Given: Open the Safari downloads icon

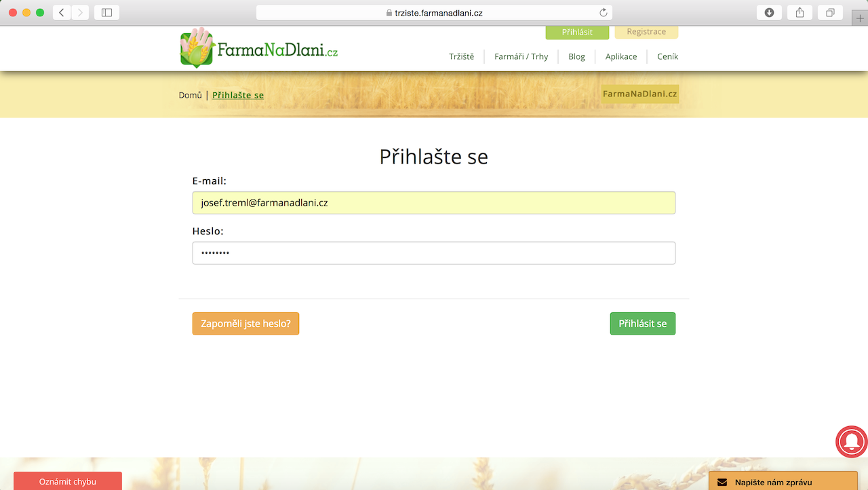Looking at the screenshot, I should pos(769,13).
